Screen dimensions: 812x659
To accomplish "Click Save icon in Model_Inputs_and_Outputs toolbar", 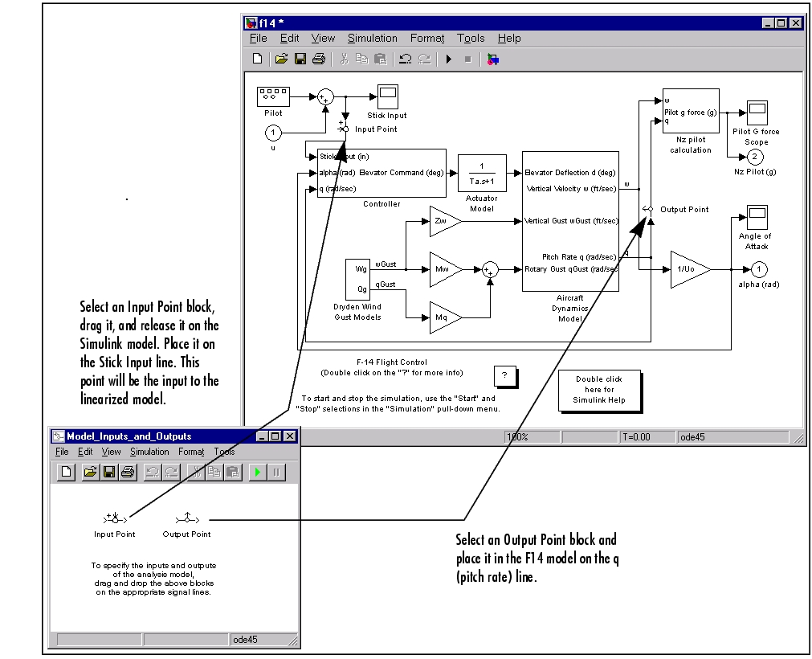I will pyautogui.click(x=109, y=472).
